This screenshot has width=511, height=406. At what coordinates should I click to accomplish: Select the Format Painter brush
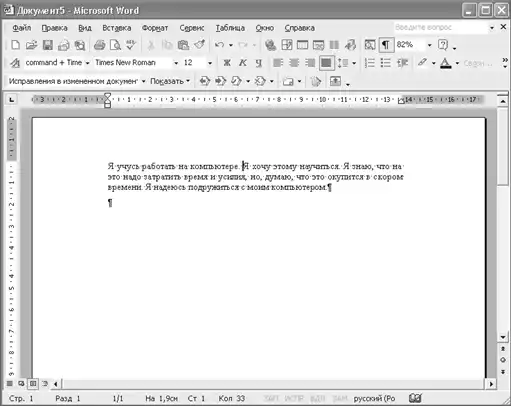pos(199,45)
